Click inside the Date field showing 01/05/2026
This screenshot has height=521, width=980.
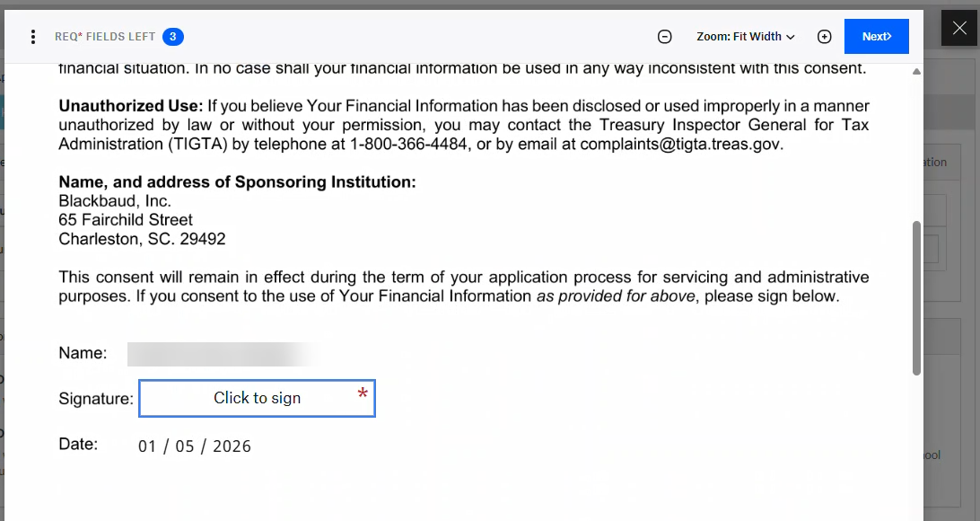pos(194,446)
